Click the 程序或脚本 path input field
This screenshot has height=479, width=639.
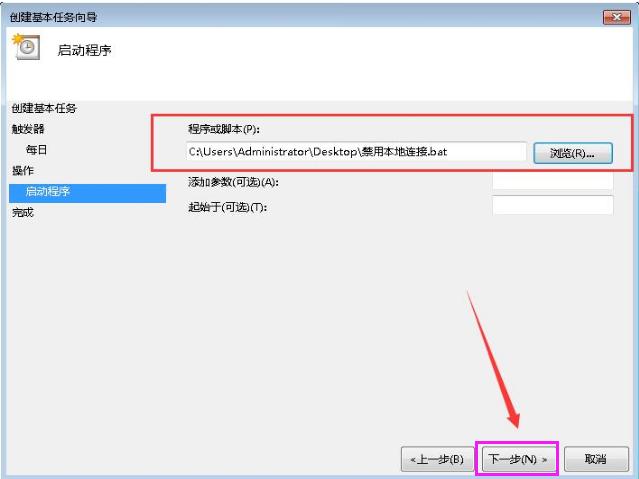[356, 152]
